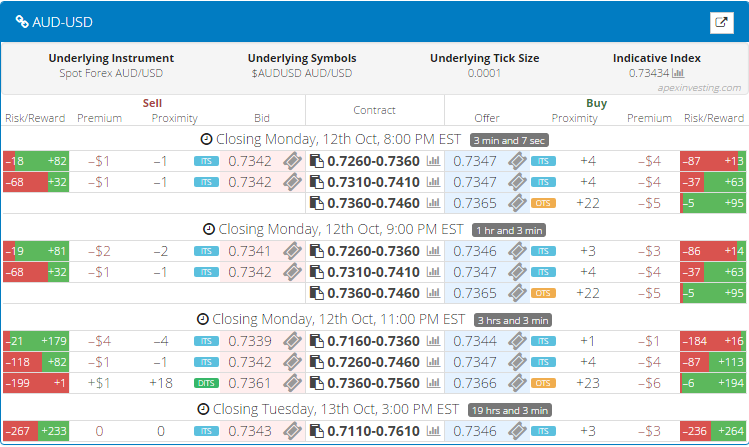Viewport: 749px width, 447px height.
Task: Open the chart icon next to contract 0.7360-0.7560
Action: (433, 384)
